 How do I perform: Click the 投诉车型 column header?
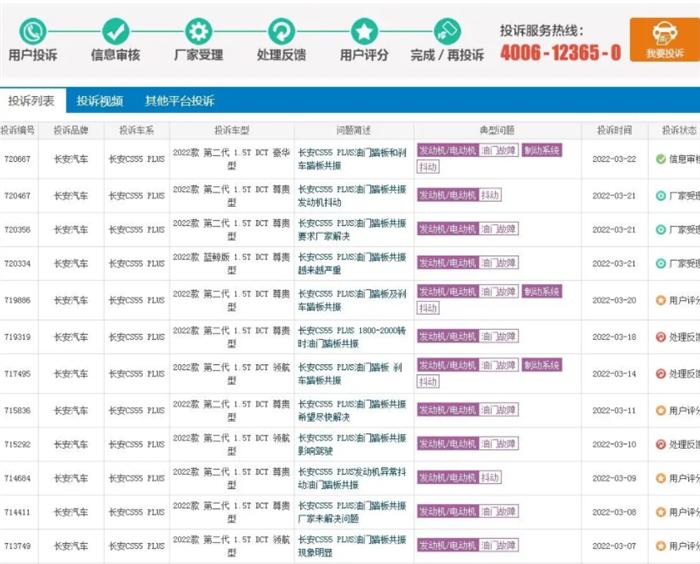click(232, 130)
